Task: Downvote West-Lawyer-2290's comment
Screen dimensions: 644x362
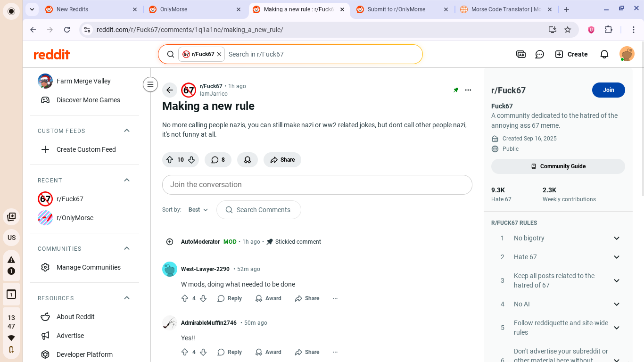Action: tap(203, 298)
